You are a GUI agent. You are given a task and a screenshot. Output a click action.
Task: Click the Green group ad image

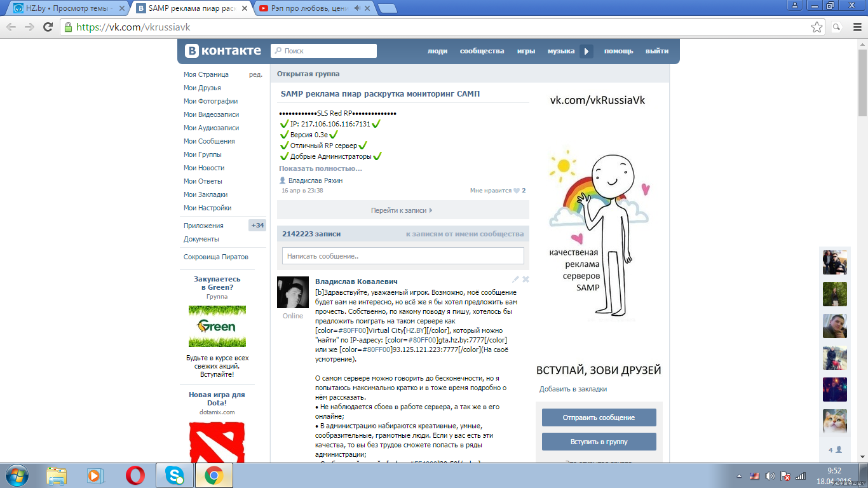pos(217,327)
